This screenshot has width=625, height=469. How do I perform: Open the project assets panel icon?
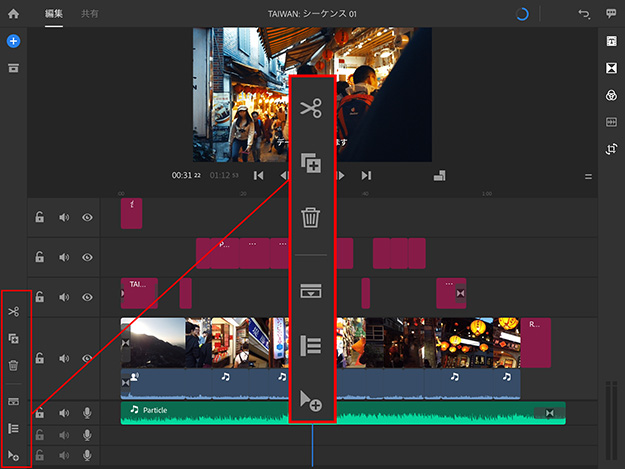tap(14, 68)
